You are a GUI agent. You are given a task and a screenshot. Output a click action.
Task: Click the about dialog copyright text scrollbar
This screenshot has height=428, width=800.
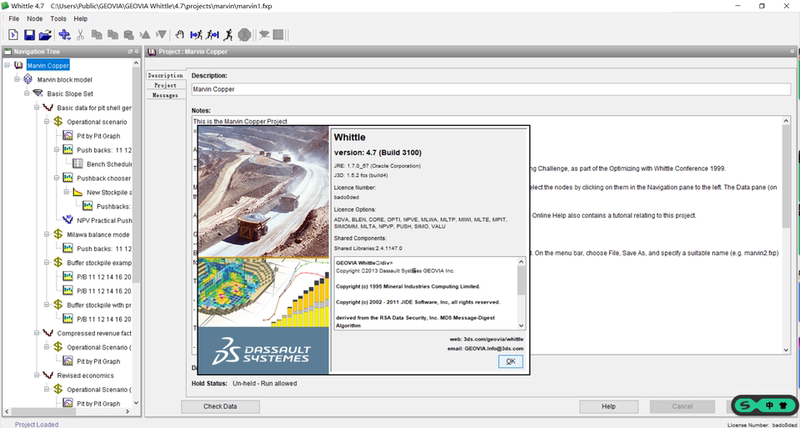[521, 293]
